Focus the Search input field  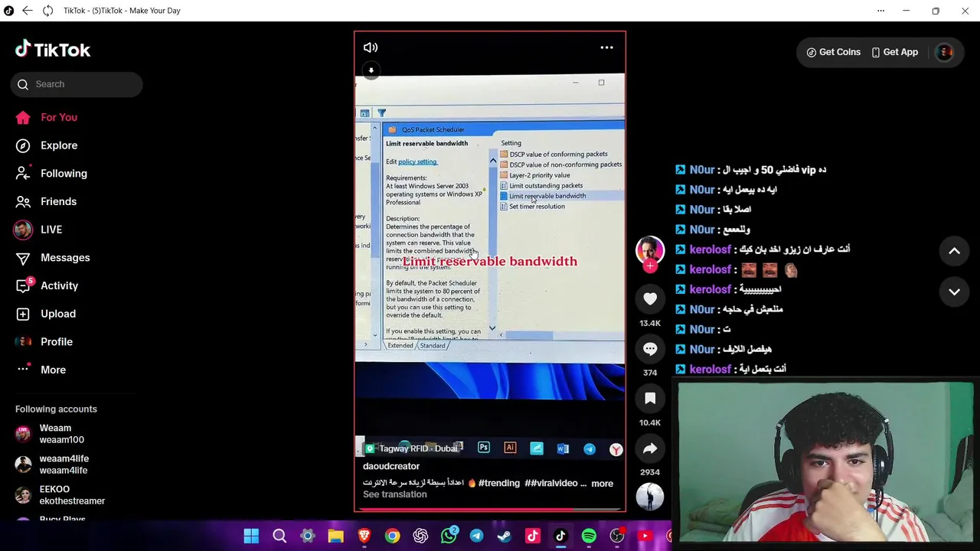(77, 84)
